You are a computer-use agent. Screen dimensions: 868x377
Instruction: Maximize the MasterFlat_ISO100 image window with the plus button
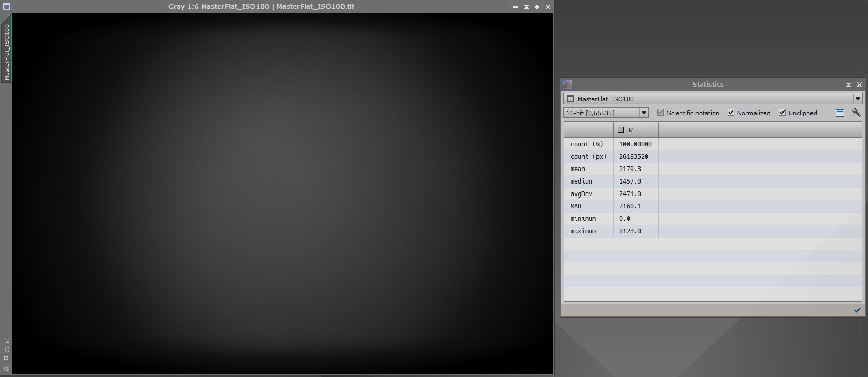point(537,7)
